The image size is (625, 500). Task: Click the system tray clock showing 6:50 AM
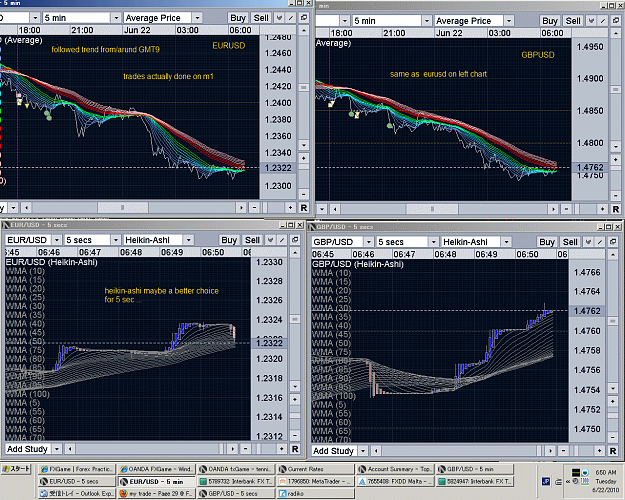coord(606,472)
